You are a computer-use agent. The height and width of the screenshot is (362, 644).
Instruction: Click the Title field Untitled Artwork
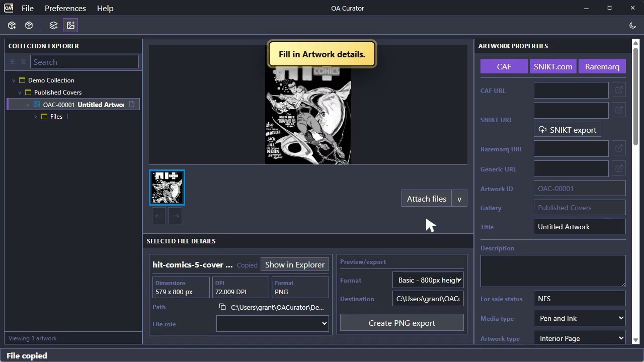[580, 227]
